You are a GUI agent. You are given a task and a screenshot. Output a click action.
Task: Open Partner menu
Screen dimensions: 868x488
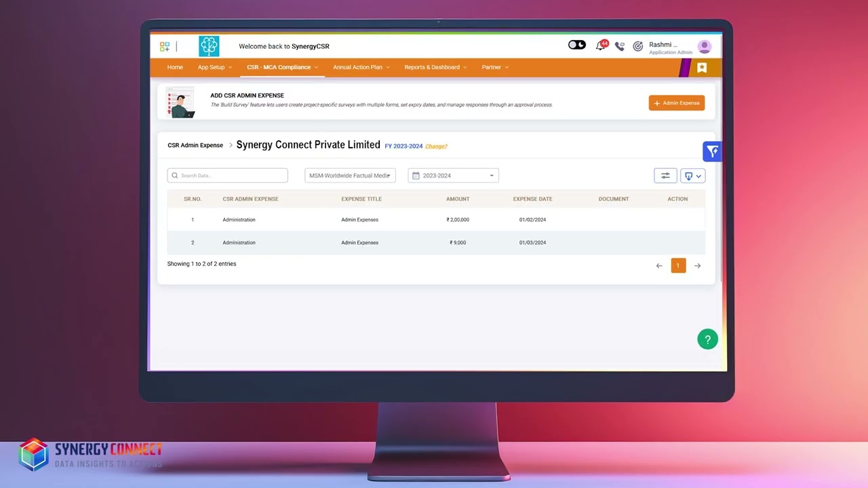tap(495, 67)
